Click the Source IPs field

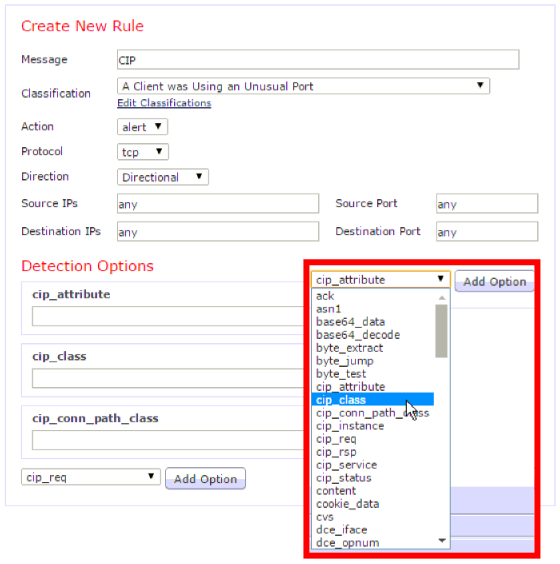click(218, 204)
